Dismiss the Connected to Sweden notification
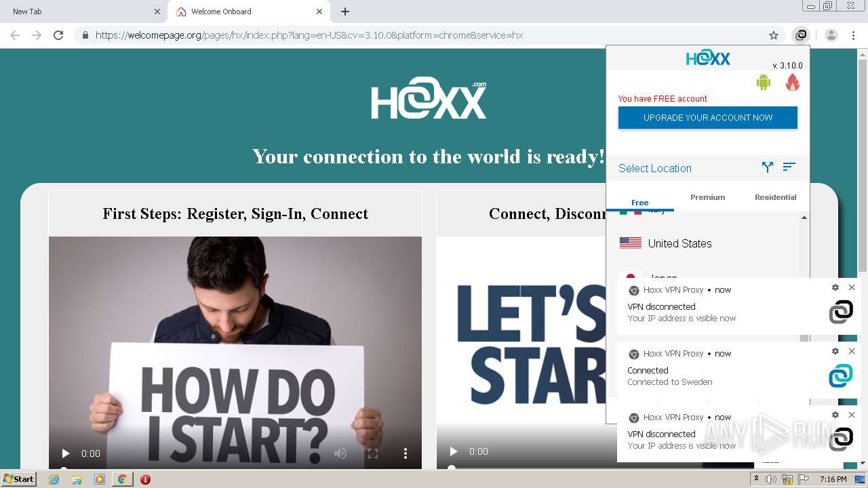This screenshot has height=488, width=868. click(852, 351)
